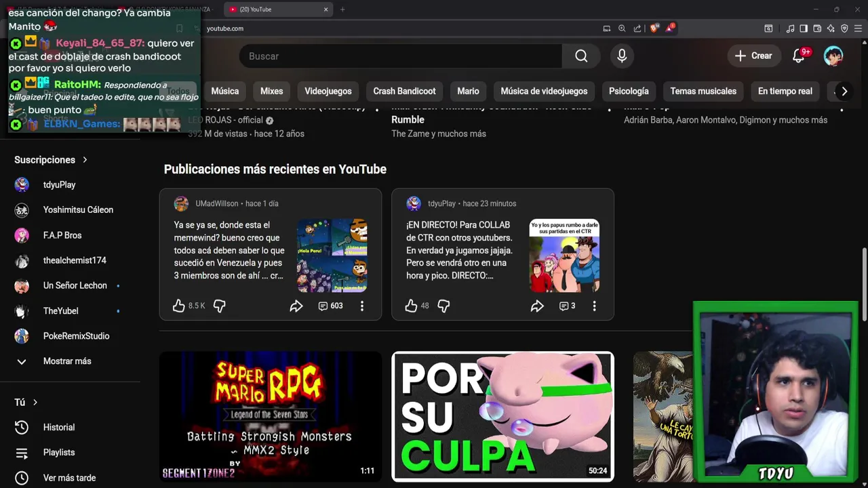Click the Historial clock icon in sidebar
The image size is (868, 488).
[x=22, y=427]
